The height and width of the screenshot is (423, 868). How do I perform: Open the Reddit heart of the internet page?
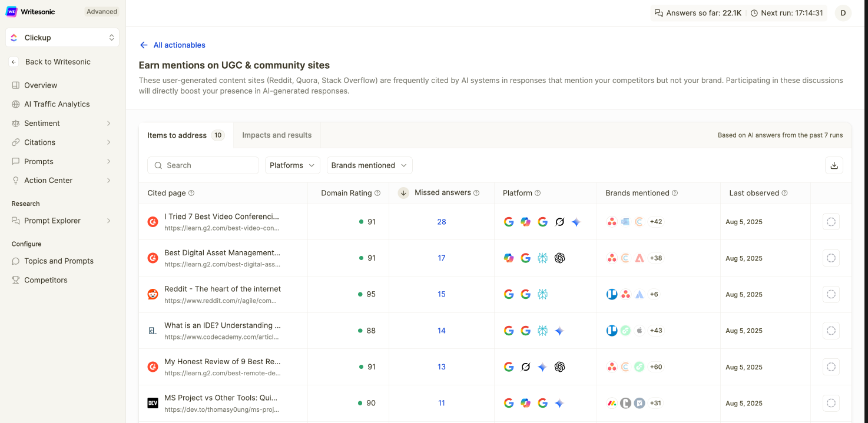click(x=223, y=289)
